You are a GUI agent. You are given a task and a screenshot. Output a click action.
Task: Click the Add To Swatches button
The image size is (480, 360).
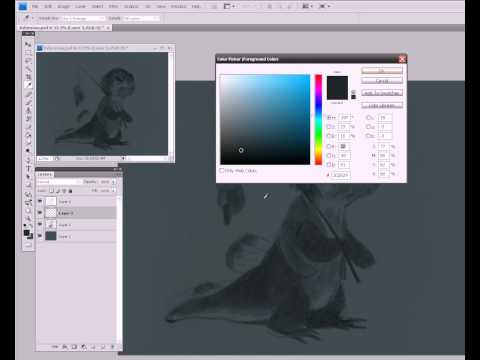[x=382, y=93]
